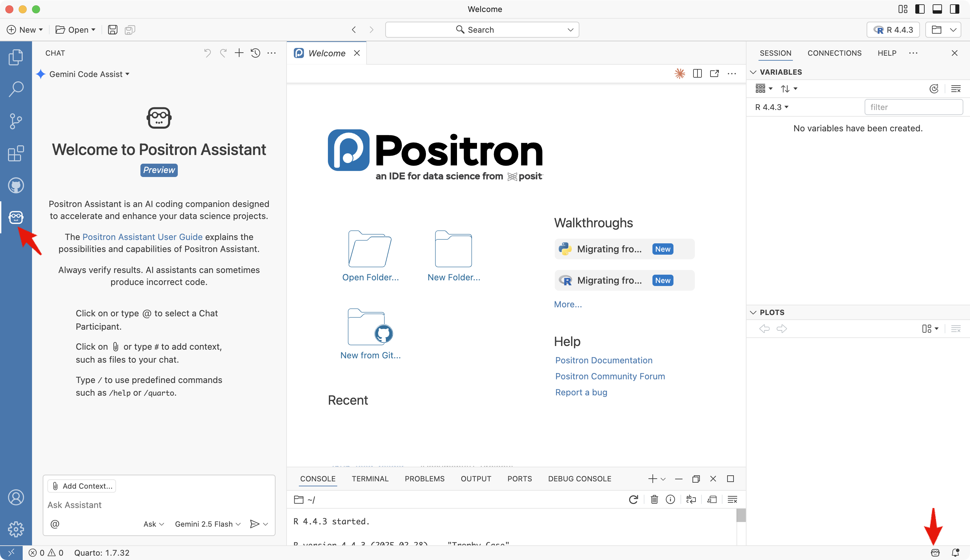Viewport: 970px width, 560px height.
Task: Click the orange Claude spark icon
Action: [x=680, y=73]
